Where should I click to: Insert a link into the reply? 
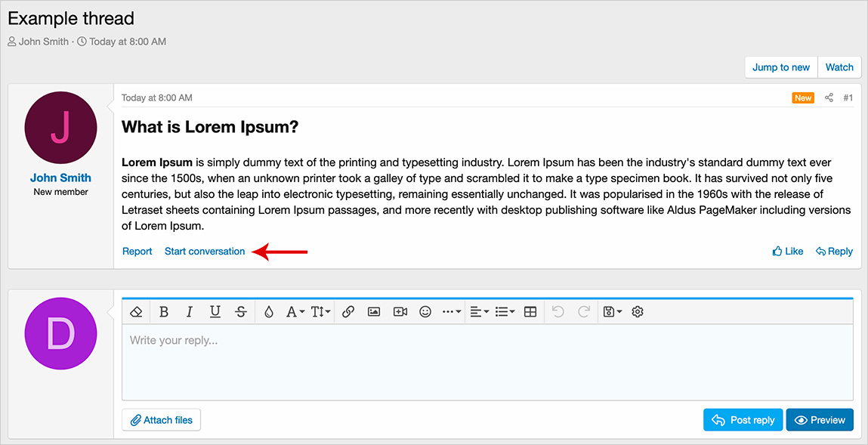[349, 311]
